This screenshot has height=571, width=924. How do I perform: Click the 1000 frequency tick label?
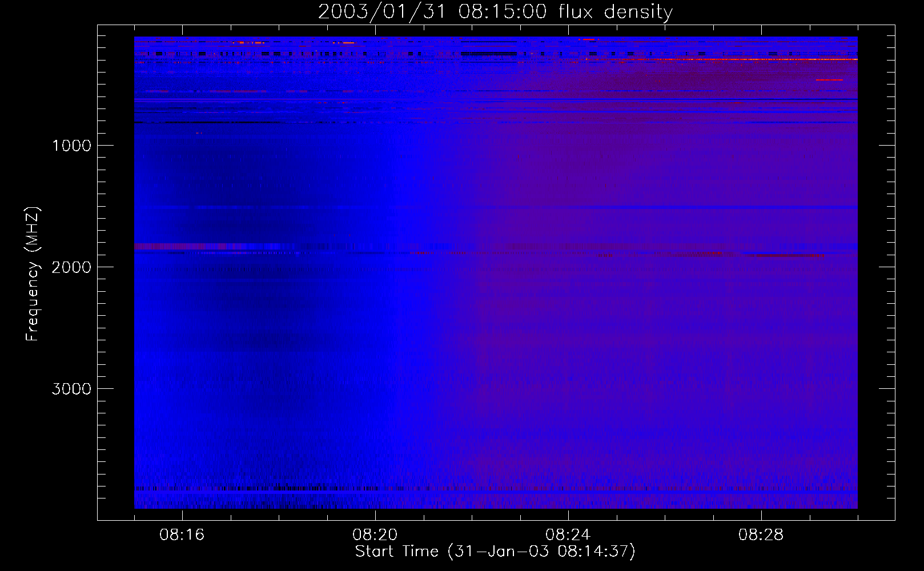pos(71,146)
